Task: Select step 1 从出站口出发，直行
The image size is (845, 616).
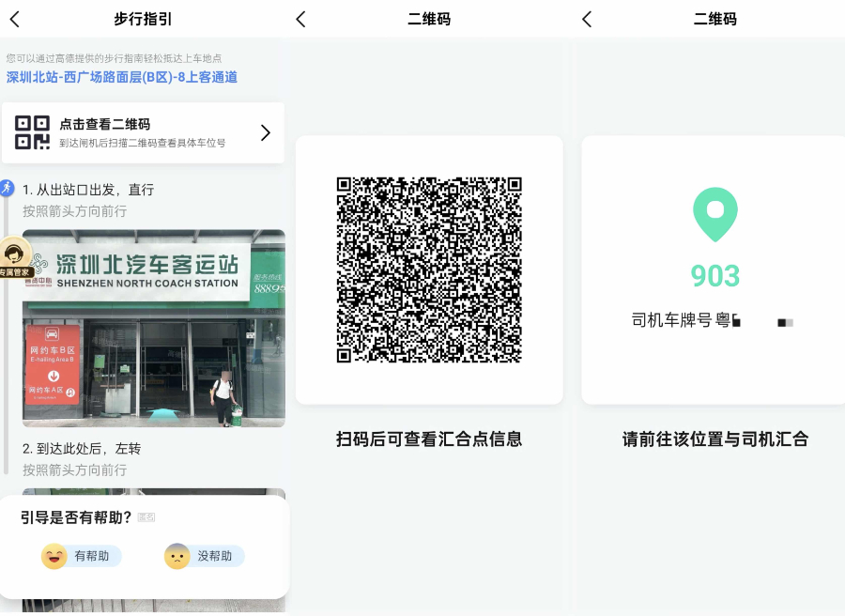Action: click(88, 190)
